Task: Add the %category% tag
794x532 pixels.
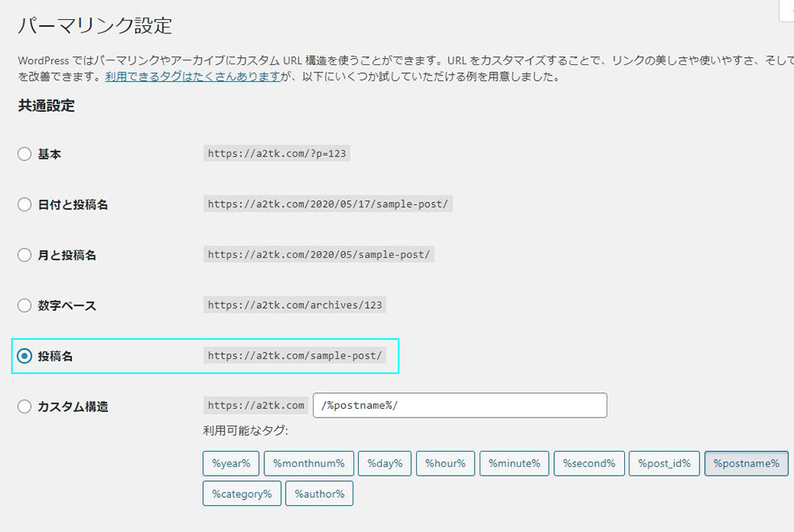Action: coord(242,494)
